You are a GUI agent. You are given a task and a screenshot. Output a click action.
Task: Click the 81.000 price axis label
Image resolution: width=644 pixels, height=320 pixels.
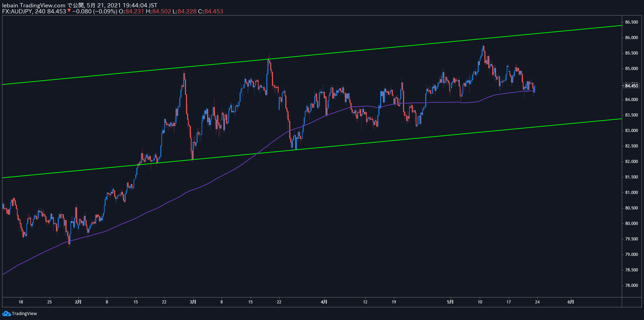[631, 193]
